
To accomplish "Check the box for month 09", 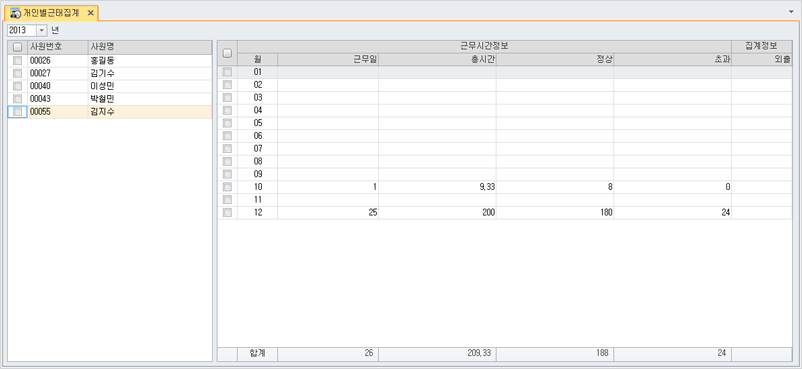I will [228, 175].
